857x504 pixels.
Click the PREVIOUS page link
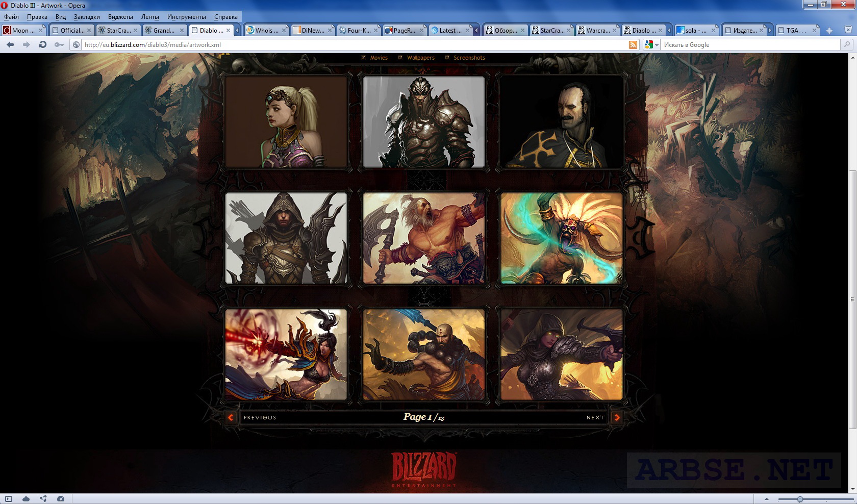[260, 417]
